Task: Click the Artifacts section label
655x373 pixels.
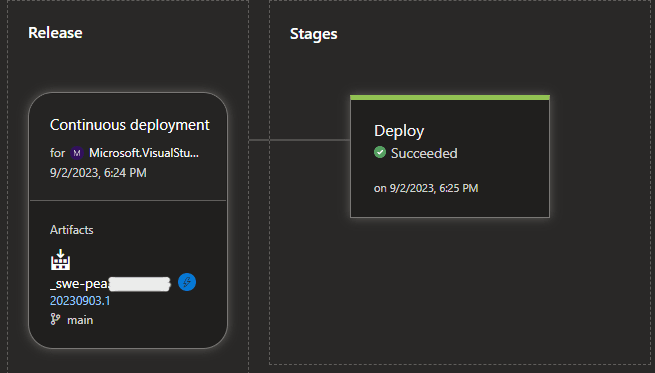Action: coord(71,230)
